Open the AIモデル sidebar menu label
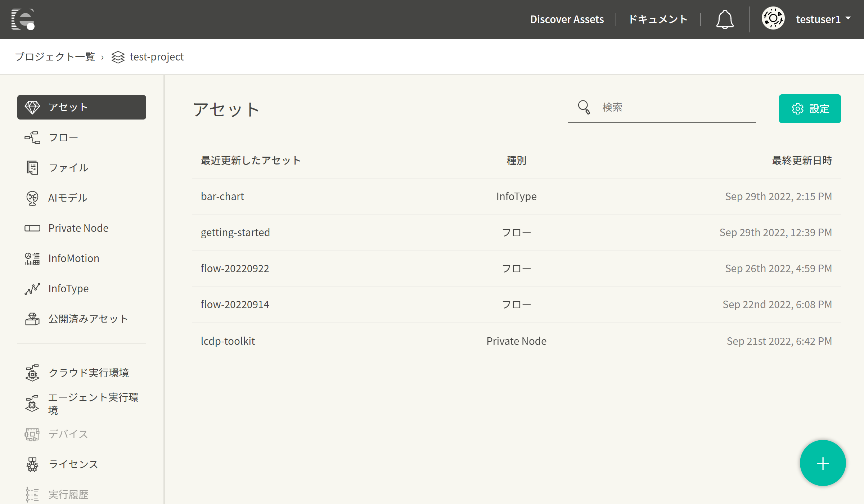Viewport: 864px width, 504px height. [x=68, y=198]
